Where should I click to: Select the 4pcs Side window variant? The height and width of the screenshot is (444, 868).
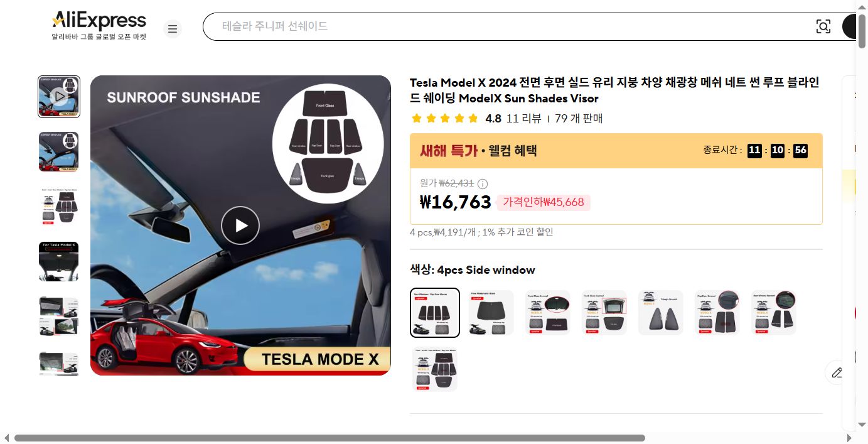(x=435, y=313)
